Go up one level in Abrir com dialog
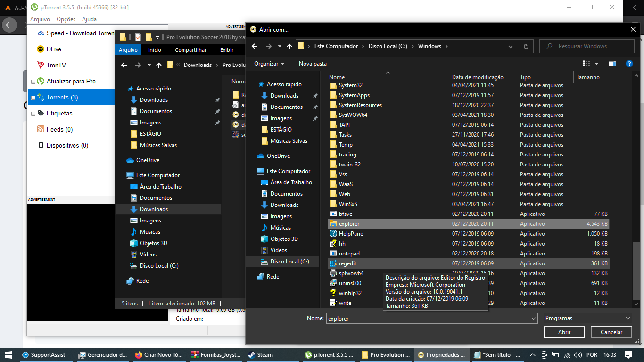644x362 pixels. click(x=289, y=46)
